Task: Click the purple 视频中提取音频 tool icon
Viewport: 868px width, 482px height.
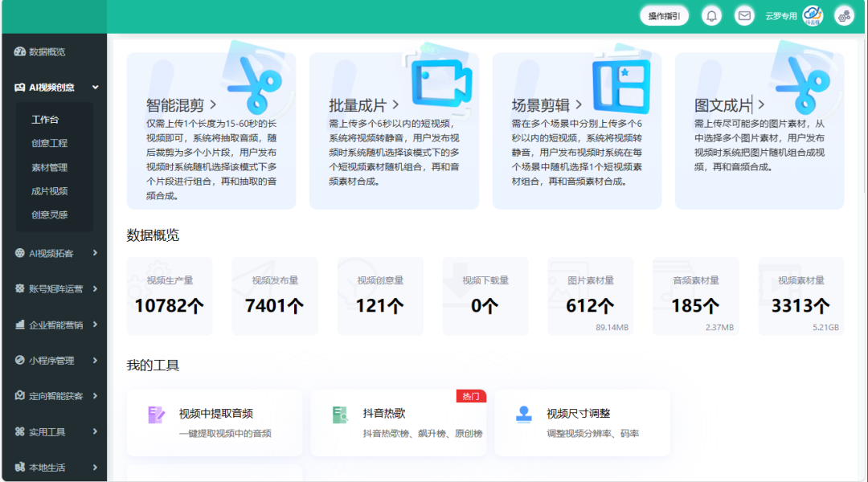Action: (156, 415)
